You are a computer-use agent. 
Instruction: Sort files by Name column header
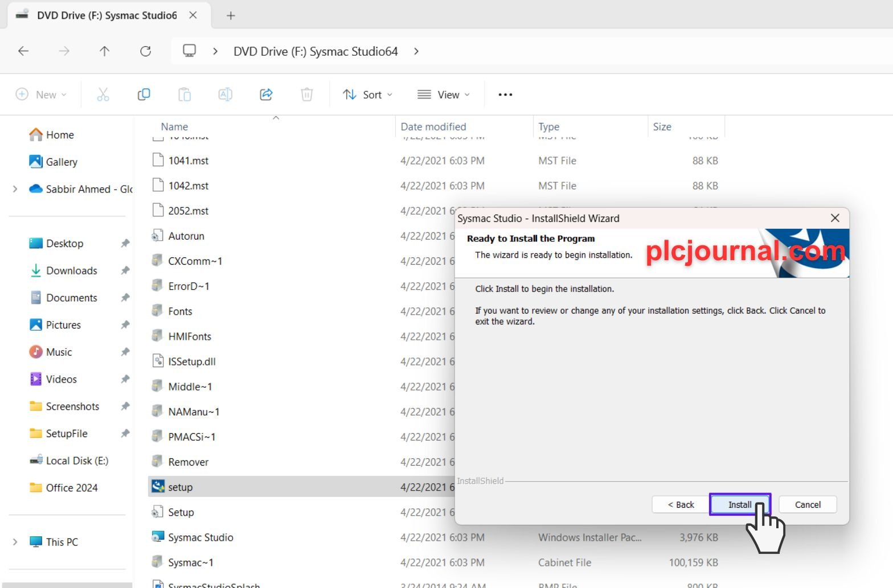coord(174,126)
